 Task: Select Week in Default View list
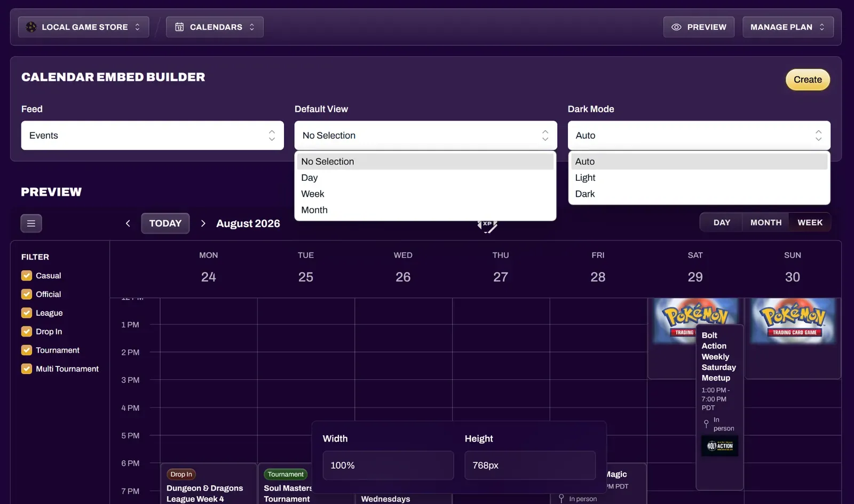click(425, 194)
